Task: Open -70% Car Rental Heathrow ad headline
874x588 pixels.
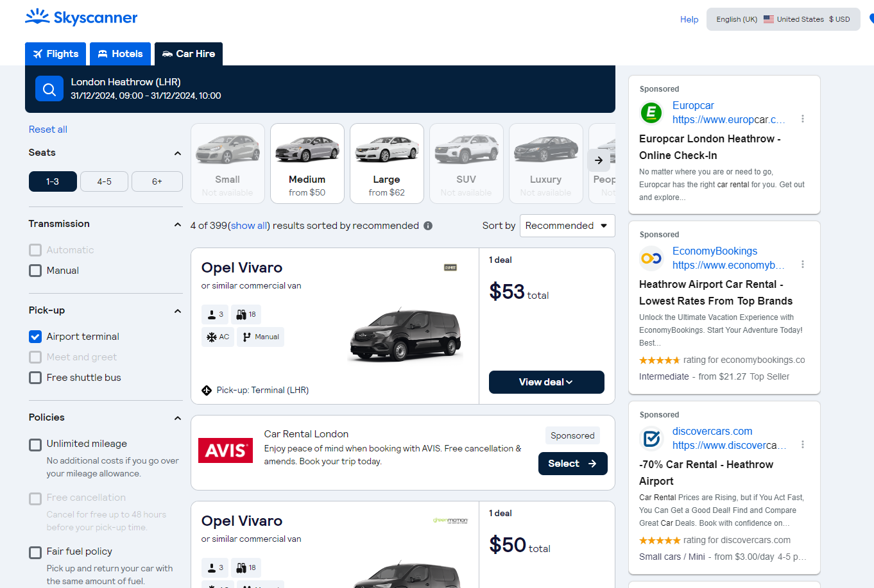Action: [x=706, y=473]
